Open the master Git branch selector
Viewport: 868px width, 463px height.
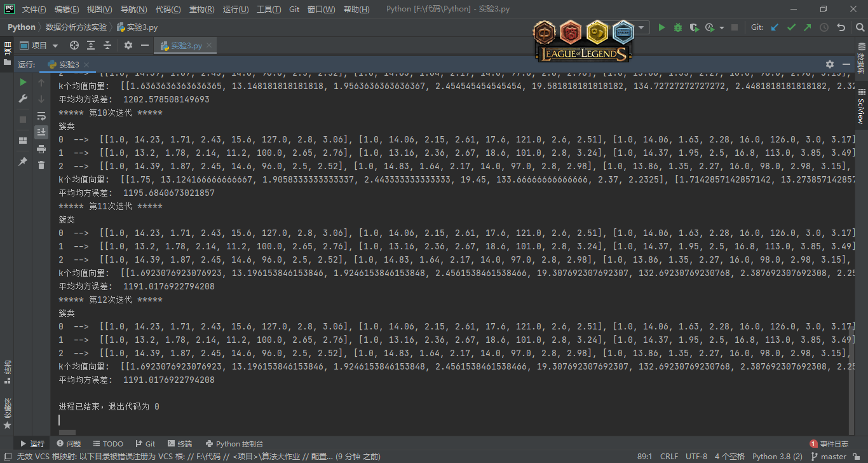pos(828,456)
